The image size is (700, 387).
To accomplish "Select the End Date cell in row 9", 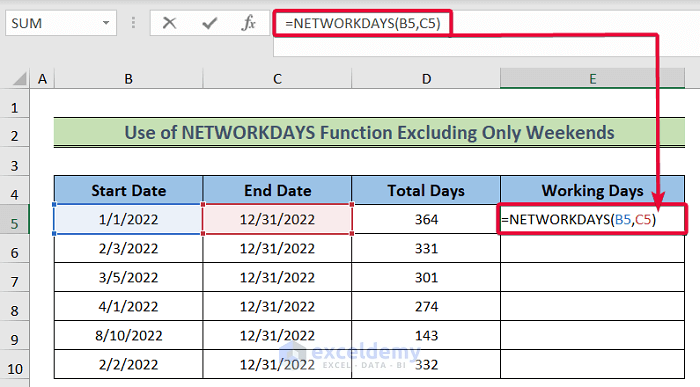I will click(x=277, y=335).
